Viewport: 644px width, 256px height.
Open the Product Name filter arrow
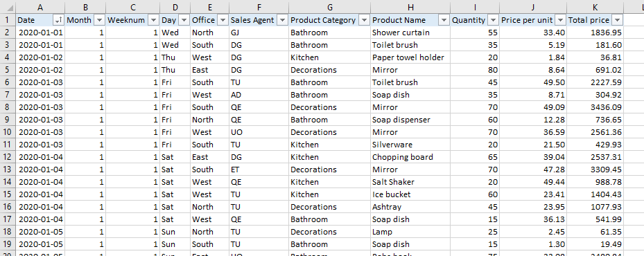(444, 20)
